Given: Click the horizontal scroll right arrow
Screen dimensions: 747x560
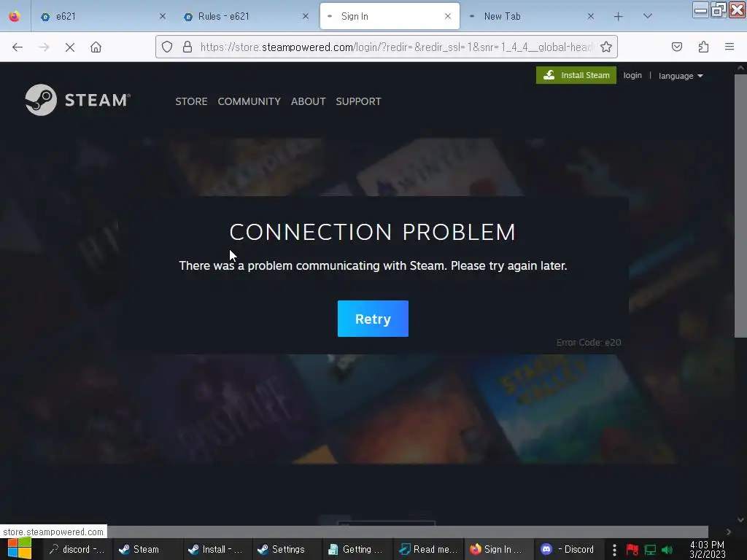Looking at the screenshot, I should [729, 532].
